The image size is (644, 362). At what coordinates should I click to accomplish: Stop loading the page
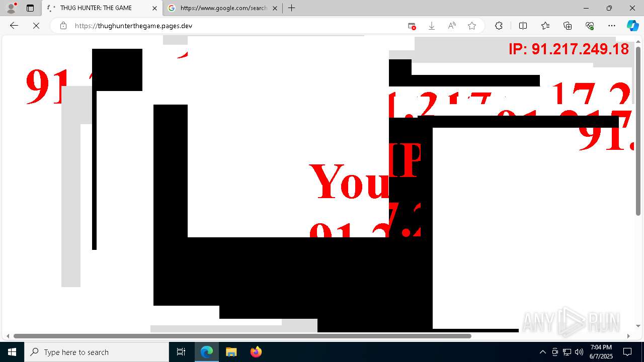click(36, 26)
